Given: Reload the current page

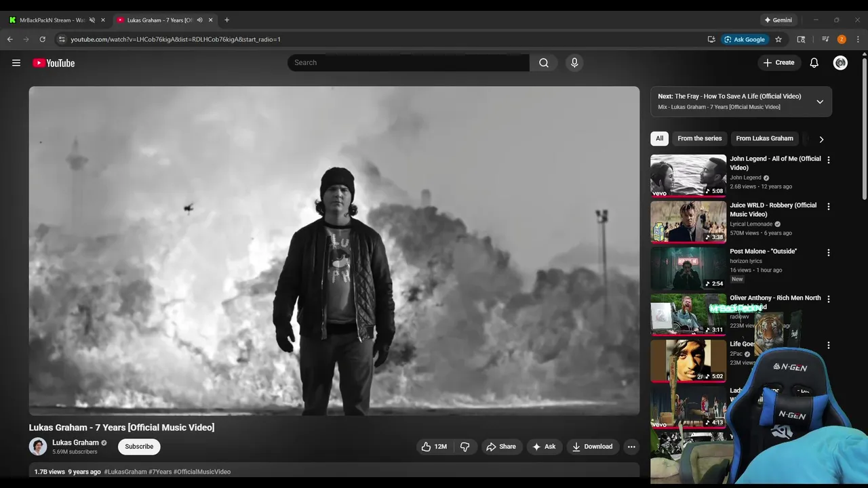Looking at the screenshot, I should coord(42,39).
